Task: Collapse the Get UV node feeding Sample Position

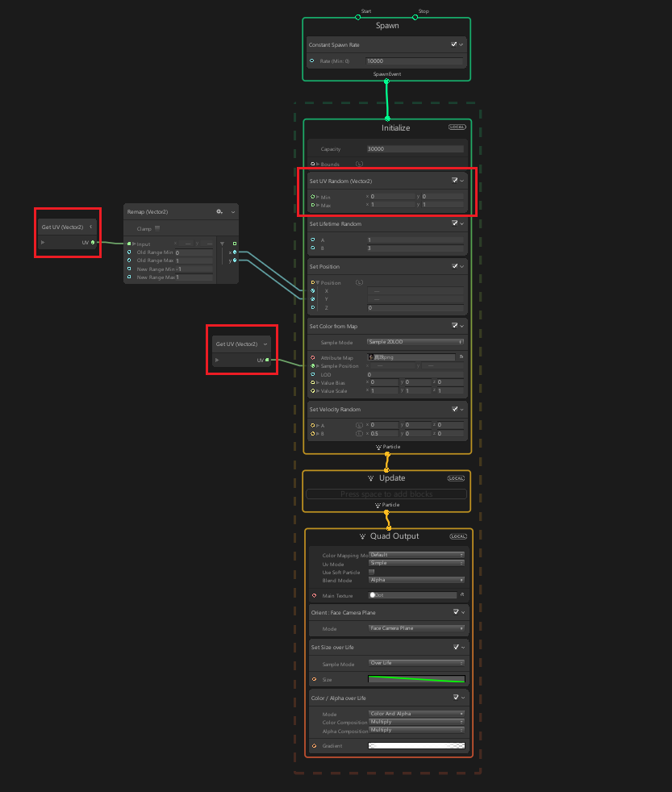Action: point(265,344)
